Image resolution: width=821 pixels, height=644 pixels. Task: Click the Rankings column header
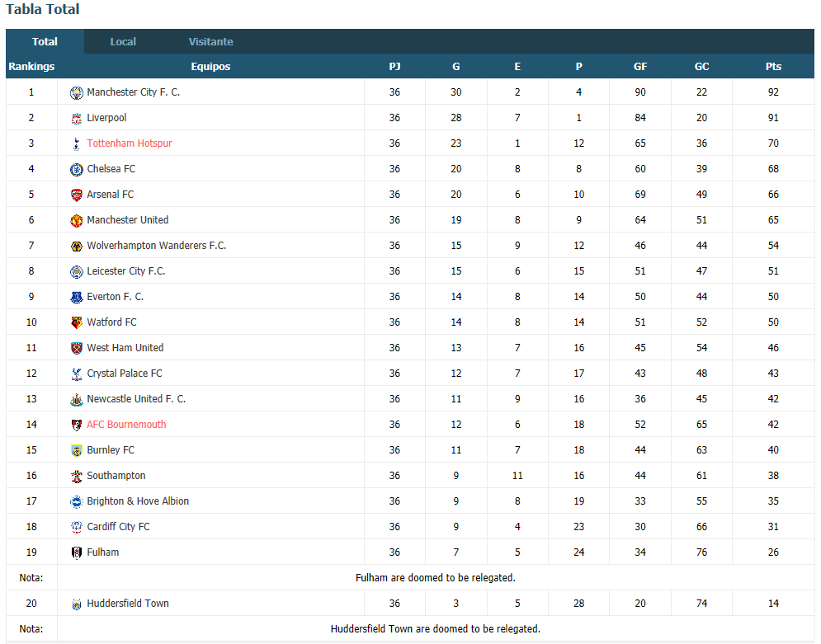pyautogui.click(x=31, y=67)
